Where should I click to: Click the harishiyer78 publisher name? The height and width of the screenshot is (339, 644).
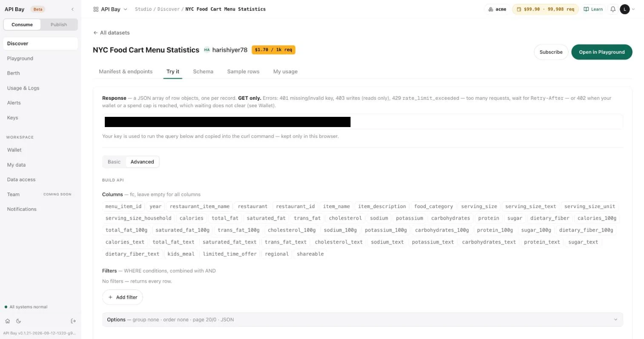(x=230, y=50)
